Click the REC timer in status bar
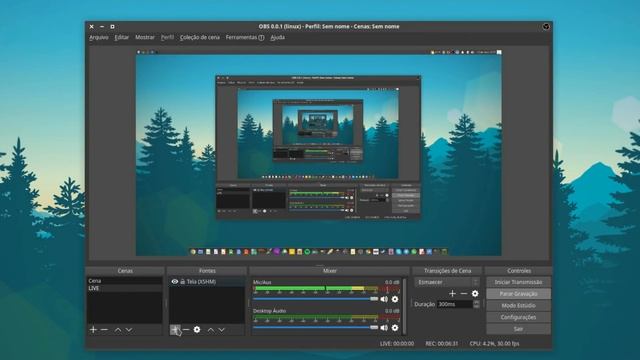 point(442,344)
